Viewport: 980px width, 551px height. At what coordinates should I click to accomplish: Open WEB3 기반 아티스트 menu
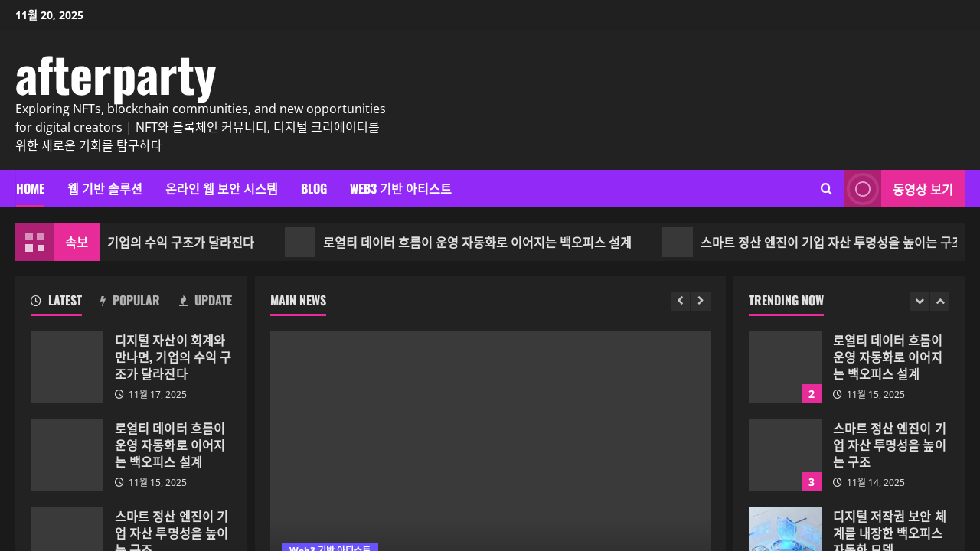point(400,189)
